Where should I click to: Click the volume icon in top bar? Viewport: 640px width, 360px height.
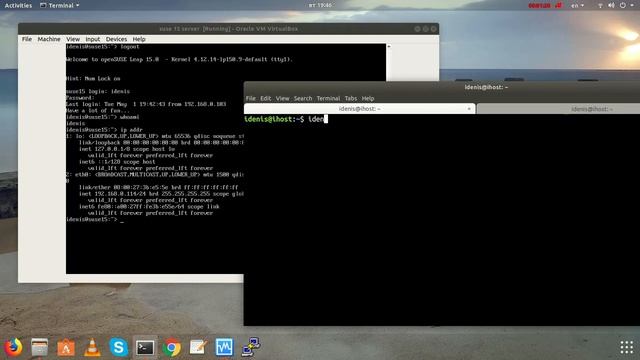click(611, 5)
